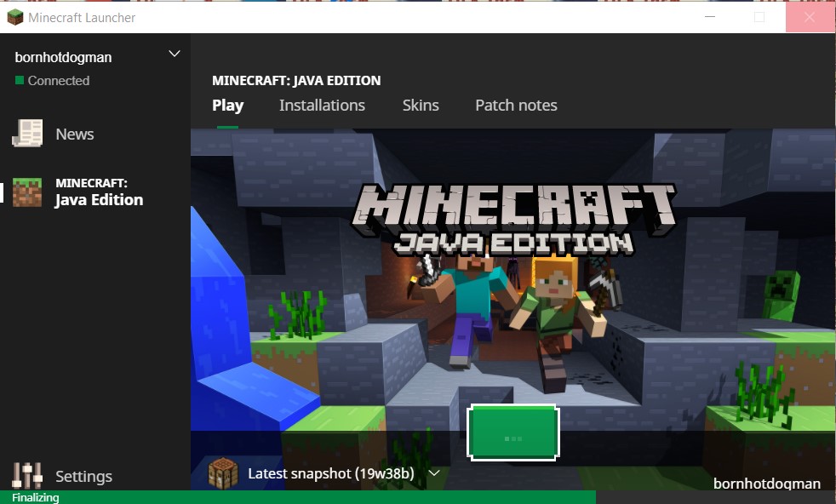Click the Finalizing status text
Image resolution: width=836 pixels, height=504 pixels.
coord(35,497)
